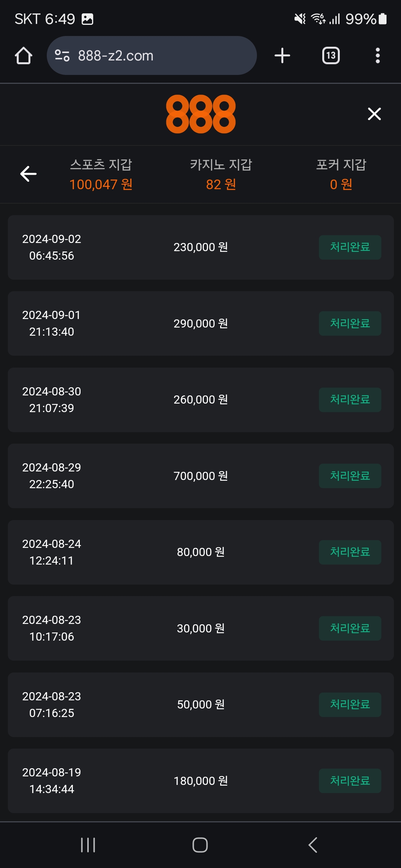The width and height of the screenshot is (401, 868).
Task: Open site info icon in address bar
Action: (62, 56)
